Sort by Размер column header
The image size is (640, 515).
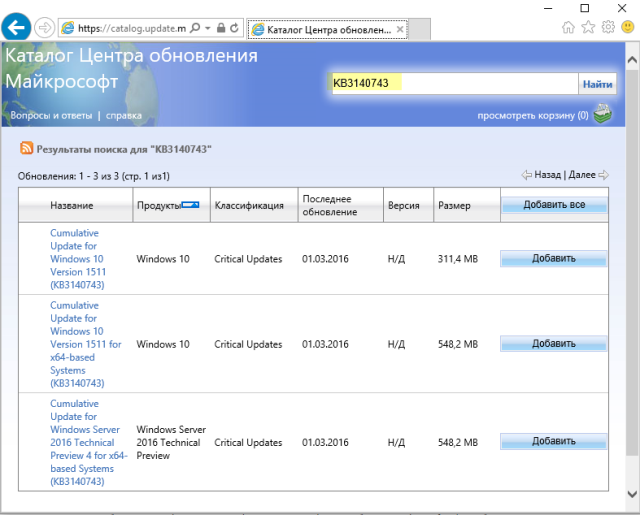coord(454,205)
